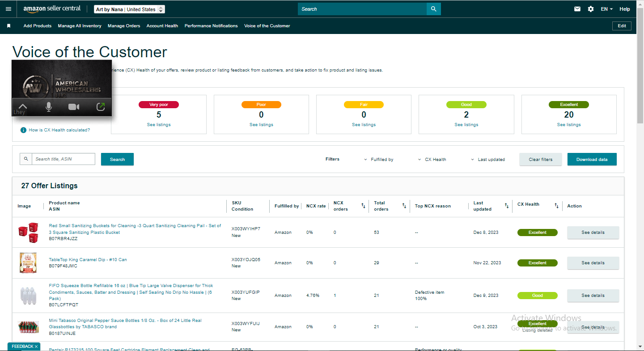The width and height of the screenshot is (644, 351).
Task: Sort by NCX orders column arrows
Action: pyautogui.click(x=363, y=206)
